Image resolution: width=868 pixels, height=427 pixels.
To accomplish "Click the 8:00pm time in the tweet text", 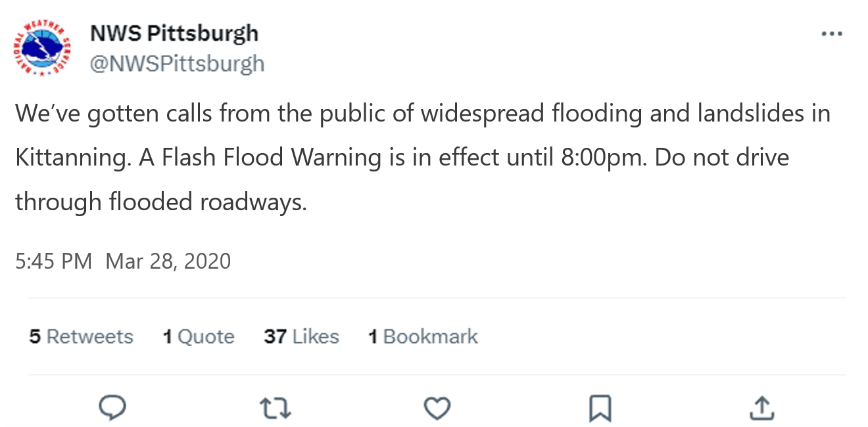I will click(x=611, y=158).
